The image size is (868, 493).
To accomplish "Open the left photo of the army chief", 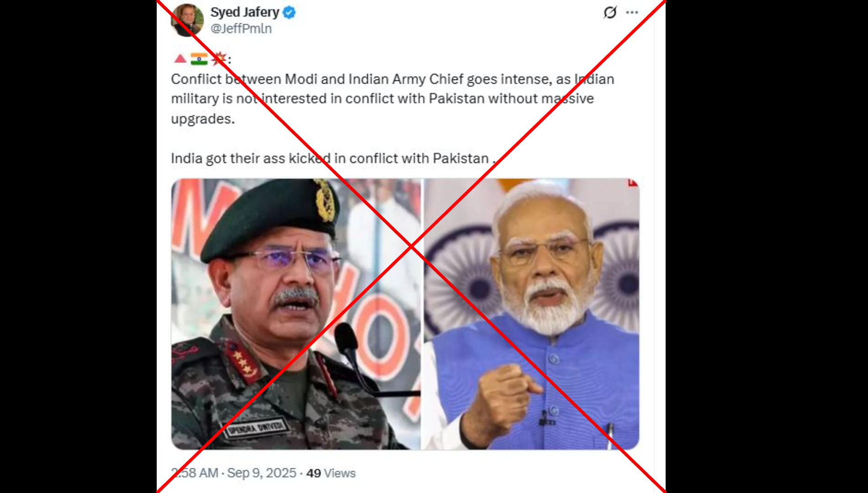I will (x=296, y=314).
